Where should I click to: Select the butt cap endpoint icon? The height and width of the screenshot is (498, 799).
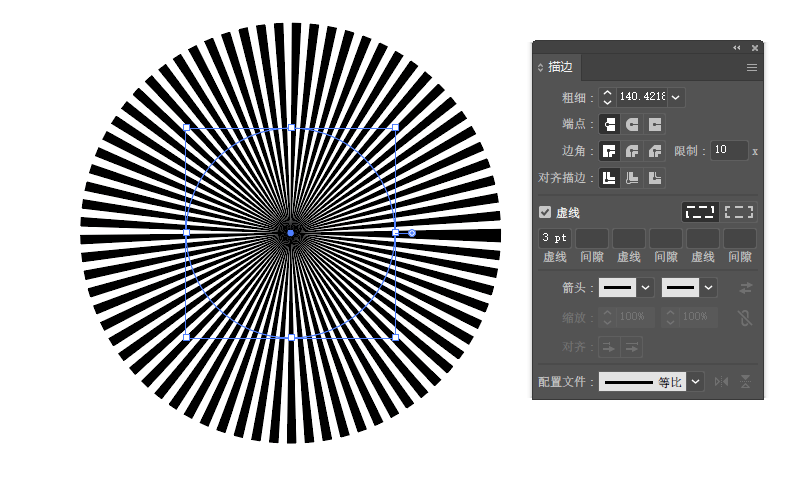point(608,125)
